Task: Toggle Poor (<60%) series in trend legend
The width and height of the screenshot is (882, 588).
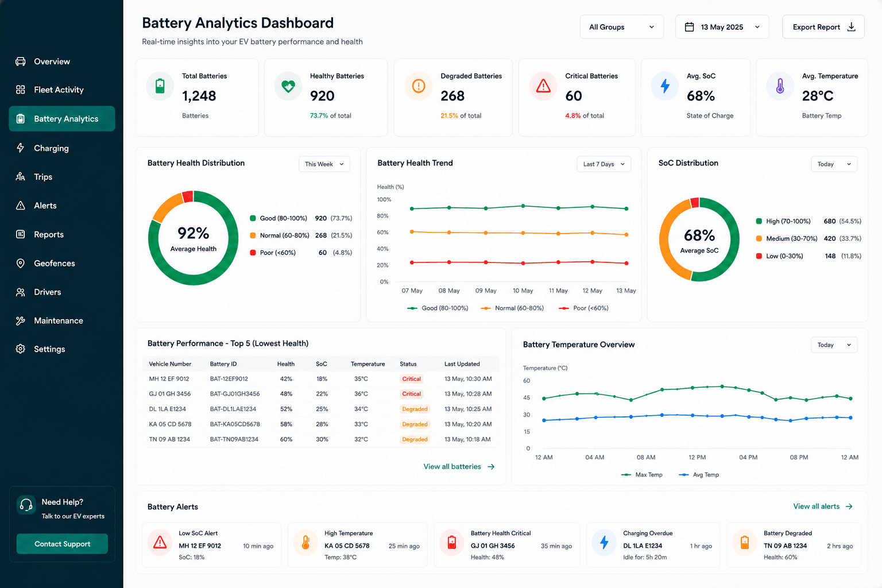Action: [x=583, y=308]
